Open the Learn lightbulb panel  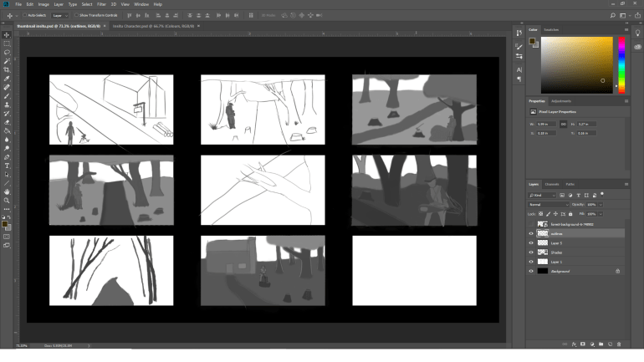638,33
